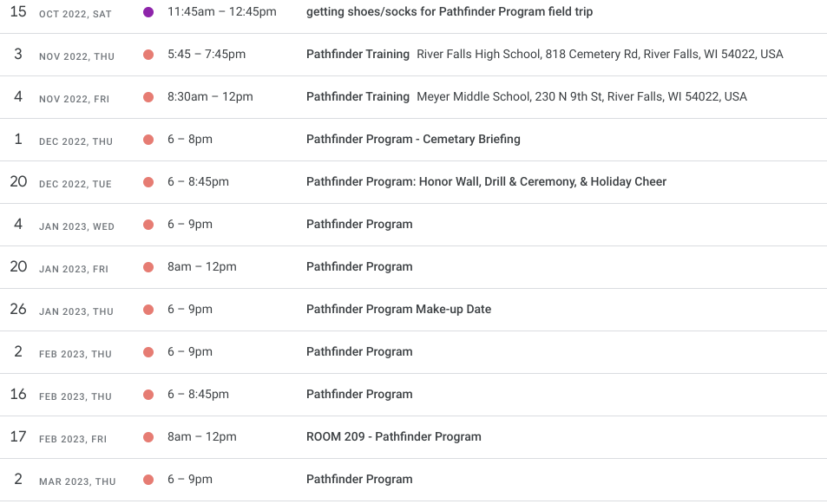Click the 6 – 8:45pm time on Dec 20
The height and width of the screenshot is (504, 827).
[x=198, y=181]
